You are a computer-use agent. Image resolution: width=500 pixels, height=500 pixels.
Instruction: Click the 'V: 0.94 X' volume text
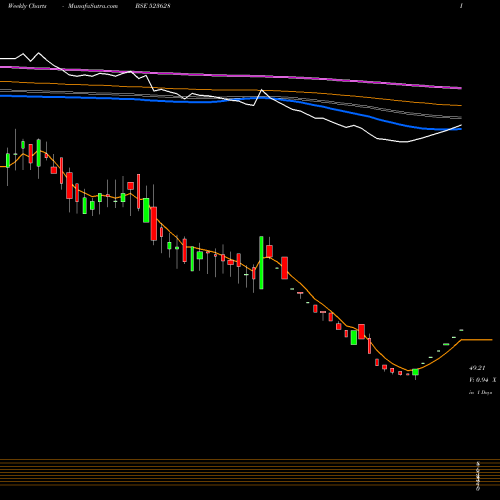pyautogui.click(x=482, y=380)
